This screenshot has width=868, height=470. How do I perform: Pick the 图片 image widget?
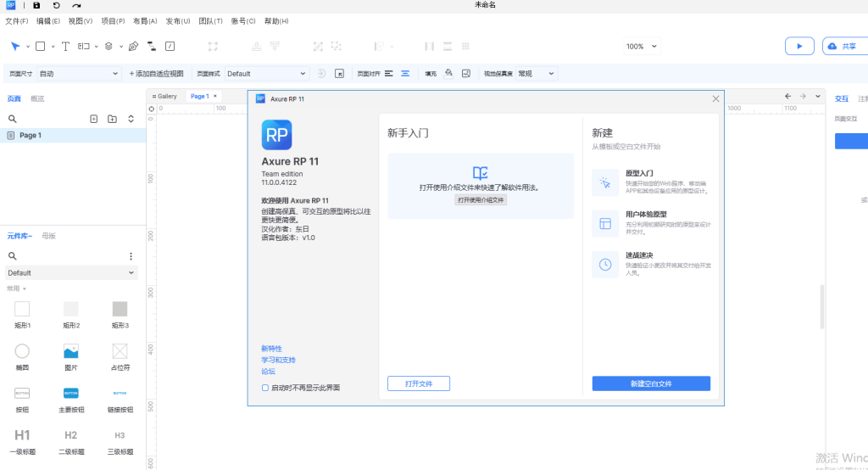71,356
